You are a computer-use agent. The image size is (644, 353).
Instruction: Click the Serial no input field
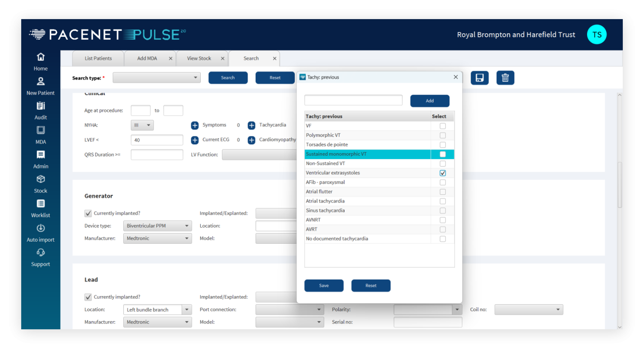click(x=428, y=322)
